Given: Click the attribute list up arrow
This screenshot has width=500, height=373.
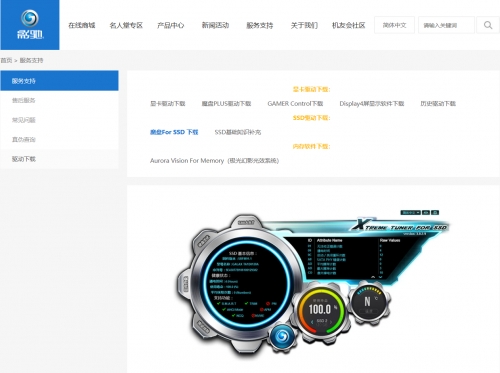Looking at the screenshot, I should (373, 277).
